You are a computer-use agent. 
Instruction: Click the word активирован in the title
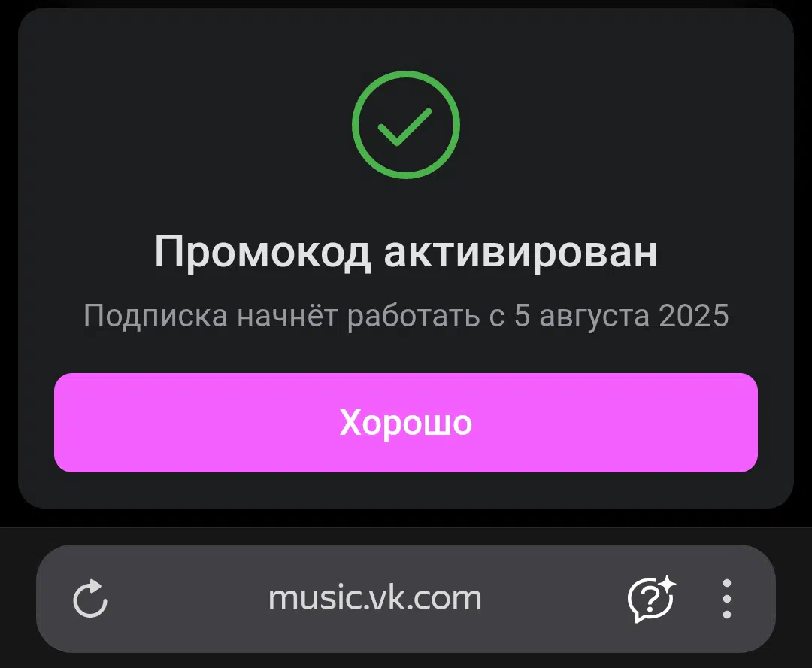click(x=520, y=252)
